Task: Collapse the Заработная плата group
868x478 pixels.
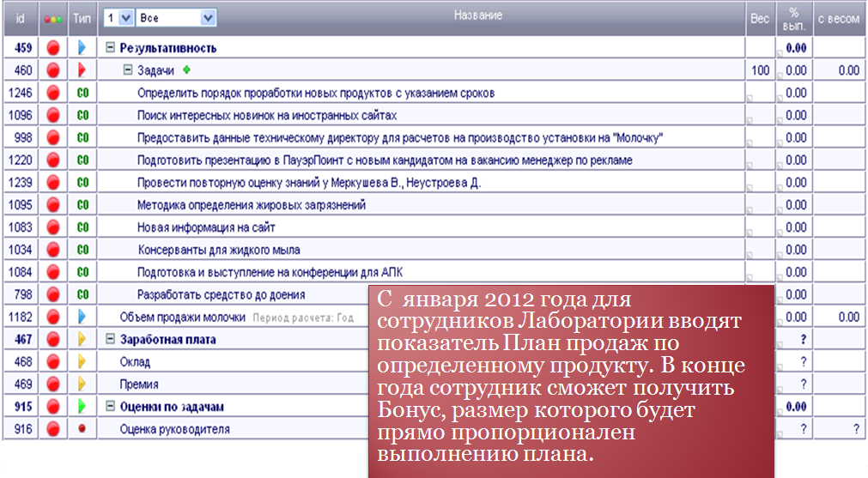Action: (110, 339)
